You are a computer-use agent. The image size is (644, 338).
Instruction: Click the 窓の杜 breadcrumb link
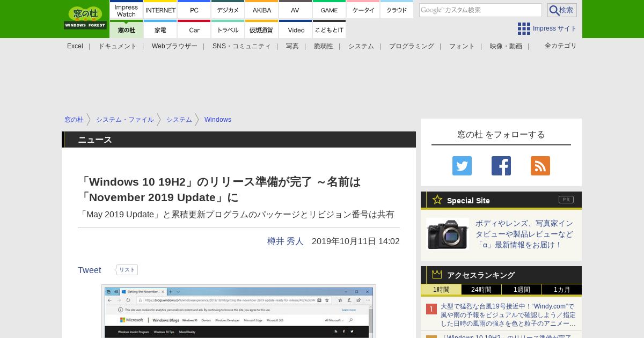click(x=74, y=120)
